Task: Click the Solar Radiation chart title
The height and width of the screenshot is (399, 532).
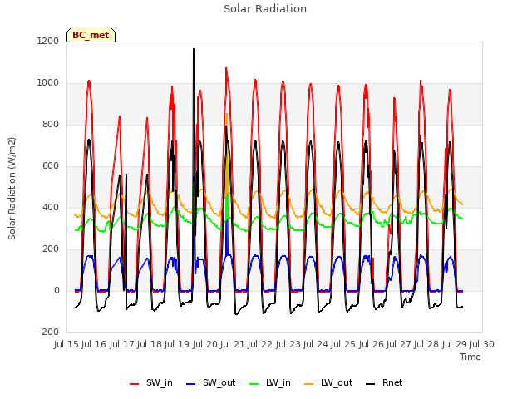Action: [265, 9]
